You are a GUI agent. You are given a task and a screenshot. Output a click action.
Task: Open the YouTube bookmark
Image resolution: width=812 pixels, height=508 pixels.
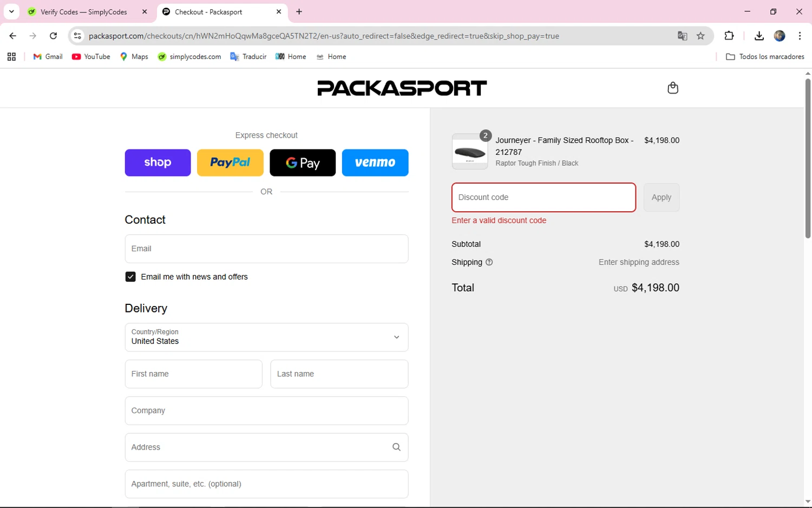(91, 56)
